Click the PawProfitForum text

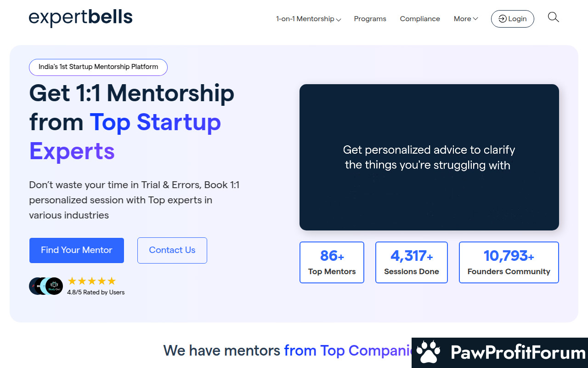(518, 353)
